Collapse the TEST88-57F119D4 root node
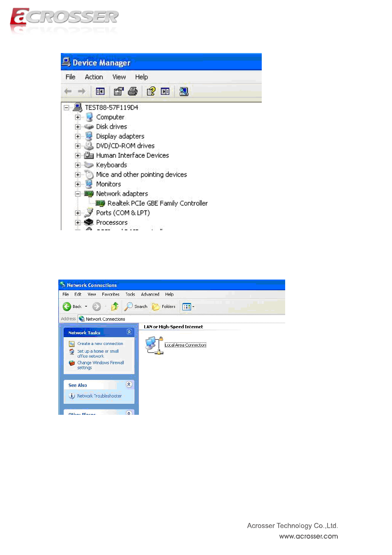 (66, 107)
